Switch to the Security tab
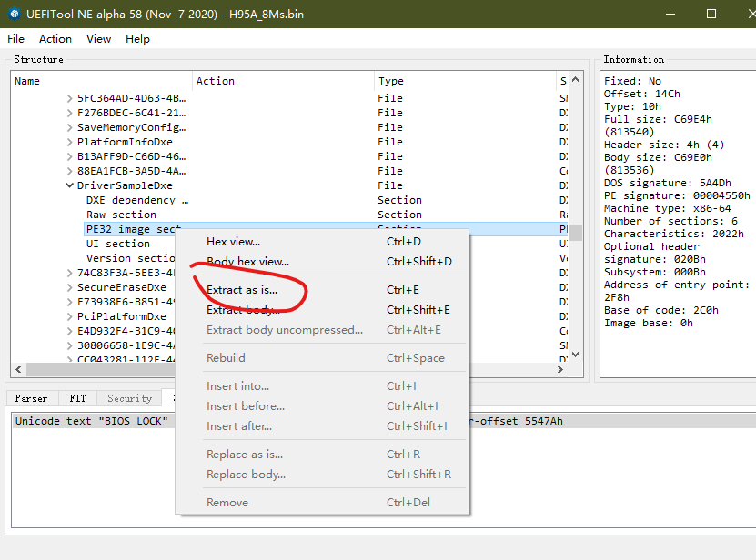Image resolution: width=756 pixels, height=560 pixels. coord(129,398)
